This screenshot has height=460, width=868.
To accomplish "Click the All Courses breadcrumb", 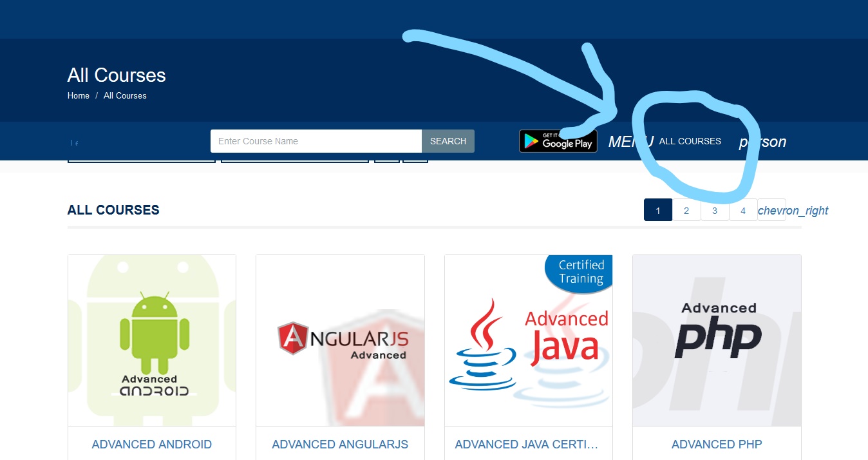I will pyautogui.click(x=125, y=95).
